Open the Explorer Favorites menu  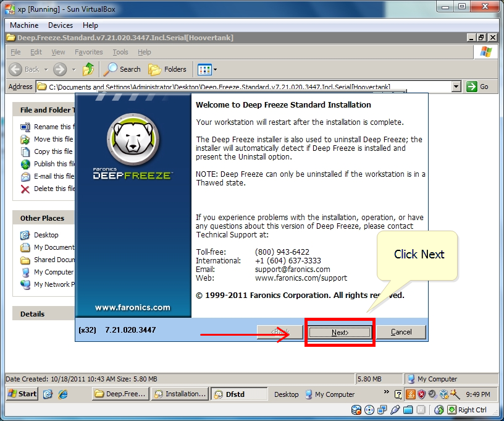(x=89, y=52)
